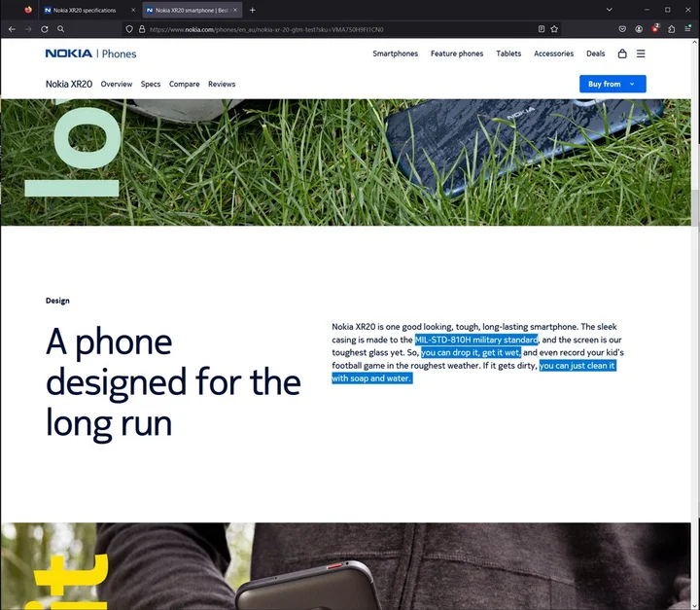Close the Nokia XR20 specifications tab
Screen dimensions: 700x610
133,10
